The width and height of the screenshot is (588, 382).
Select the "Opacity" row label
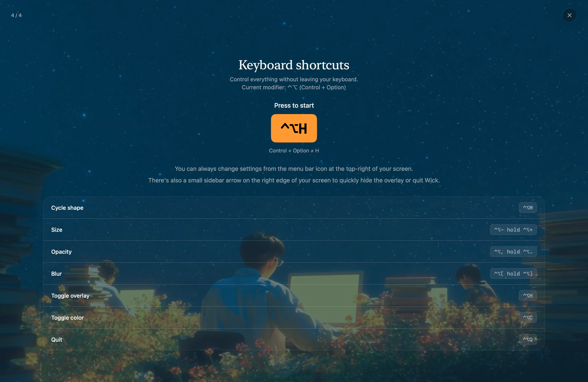[61, 252]
